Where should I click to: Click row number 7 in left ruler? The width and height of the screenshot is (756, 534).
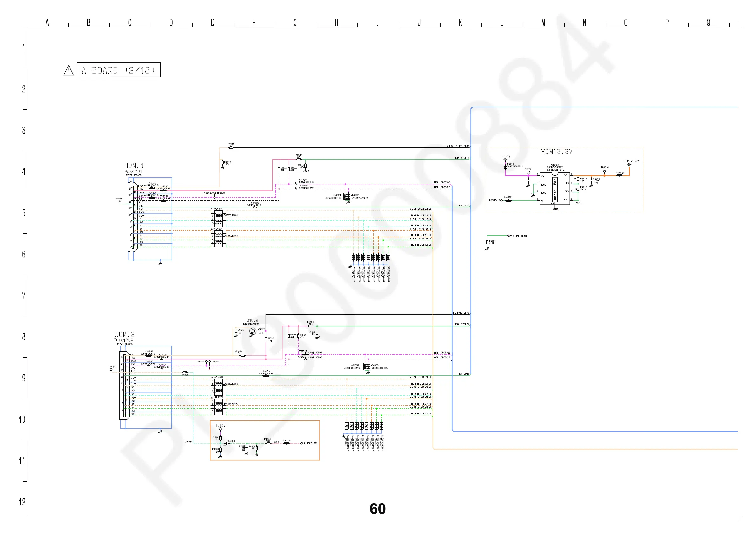24,296
